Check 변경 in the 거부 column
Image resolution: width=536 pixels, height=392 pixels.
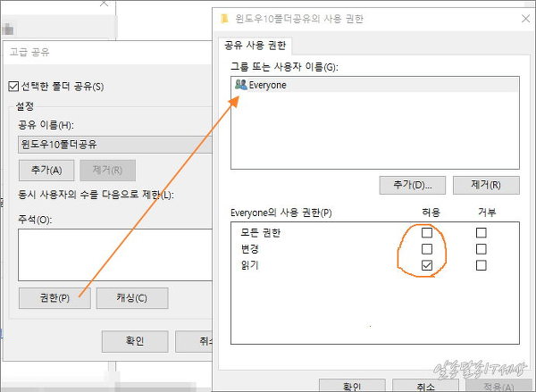click(x=482, y=248)
